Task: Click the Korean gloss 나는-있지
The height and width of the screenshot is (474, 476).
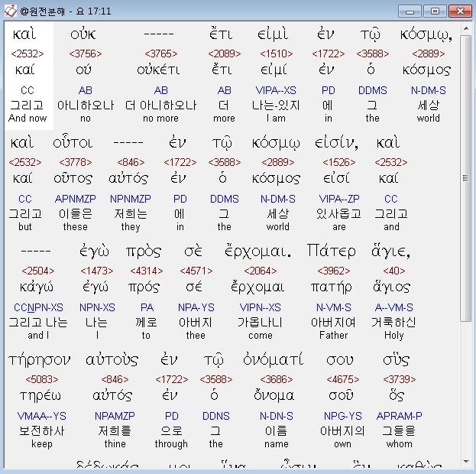Action: 276,106
